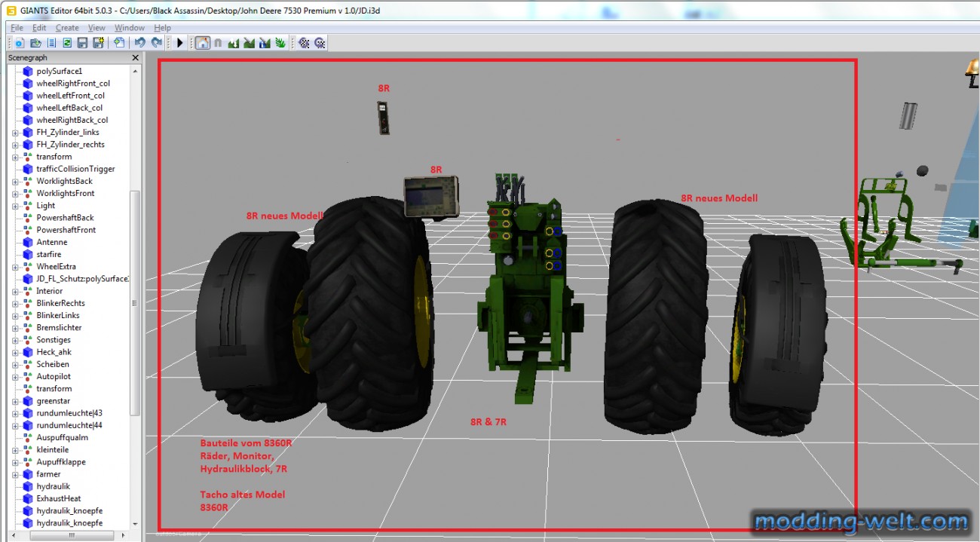
Task: Expand the farmer node
Action: [15, 474]
